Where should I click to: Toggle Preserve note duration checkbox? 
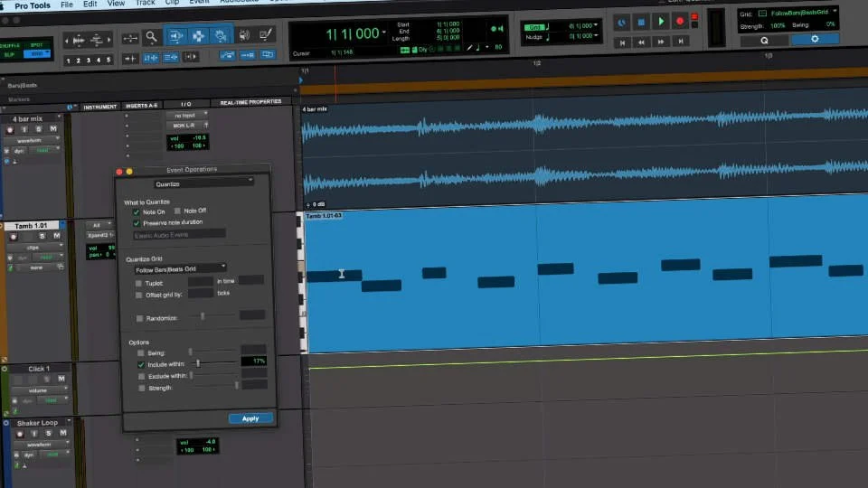pyautogui.click(x=137, y=223)
